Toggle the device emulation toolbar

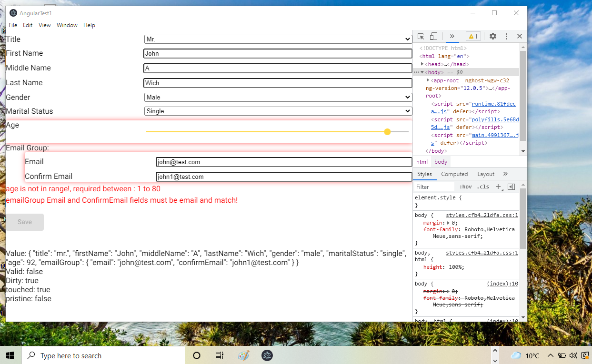tap(433, 36)
